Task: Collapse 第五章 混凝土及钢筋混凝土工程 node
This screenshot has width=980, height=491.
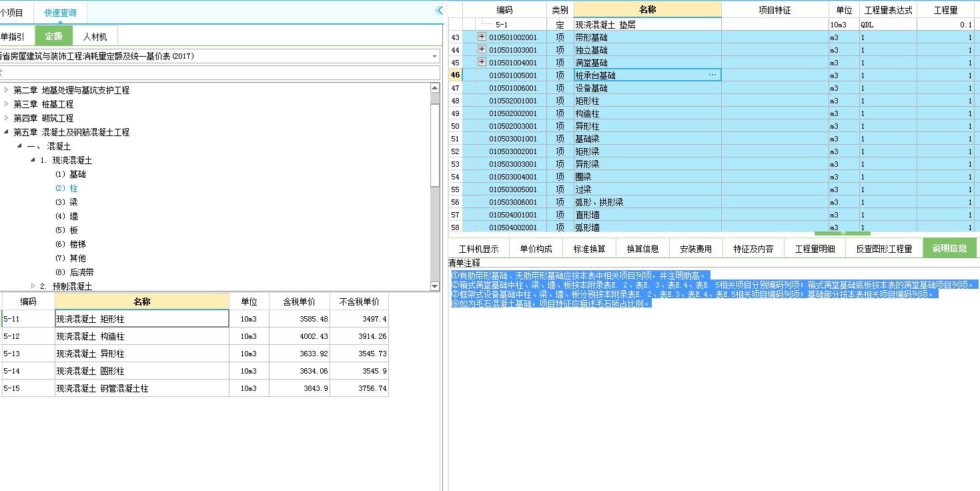Action: (x=7, y=132)
